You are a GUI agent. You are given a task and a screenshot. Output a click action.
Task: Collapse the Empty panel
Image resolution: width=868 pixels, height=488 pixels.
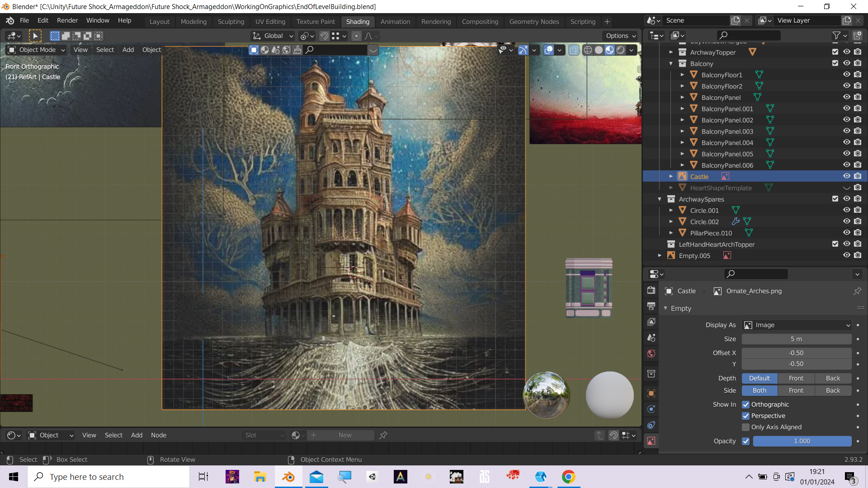665,308
